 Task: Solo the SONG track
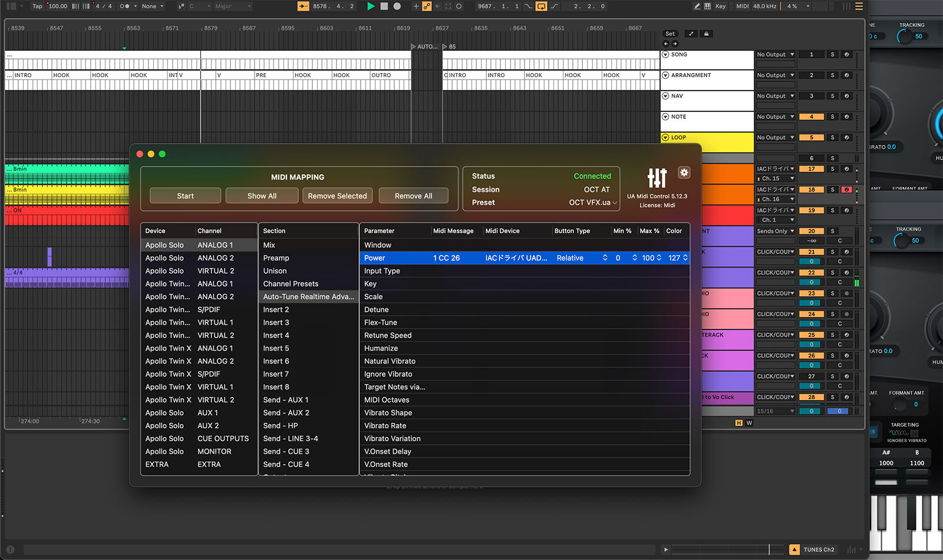click(833, 54)
